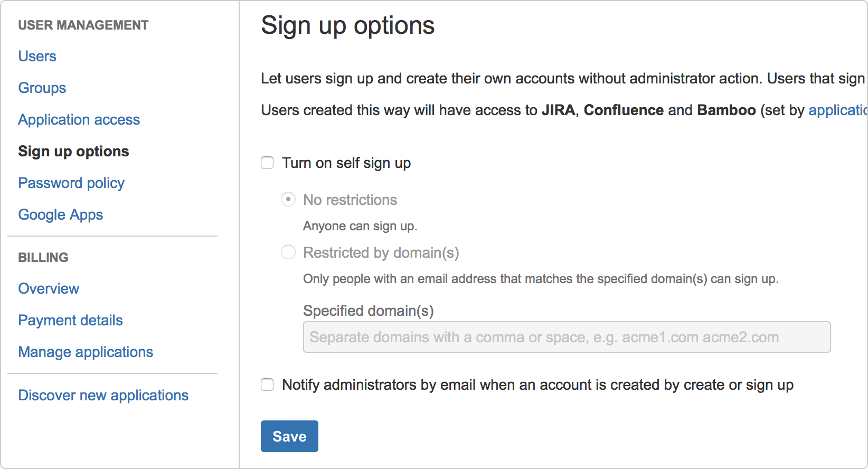Open the billing Overview page

(x=49, y=288)
